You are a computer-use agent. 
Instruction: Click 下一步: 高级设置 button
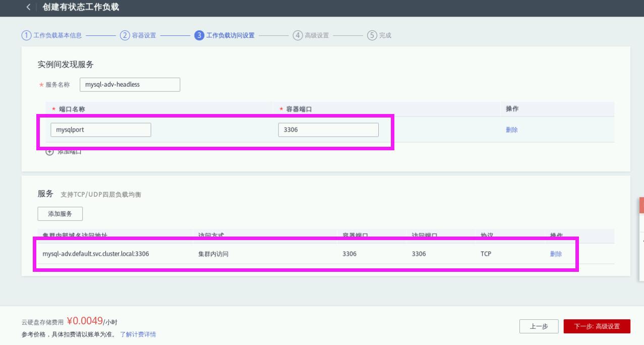597,326
